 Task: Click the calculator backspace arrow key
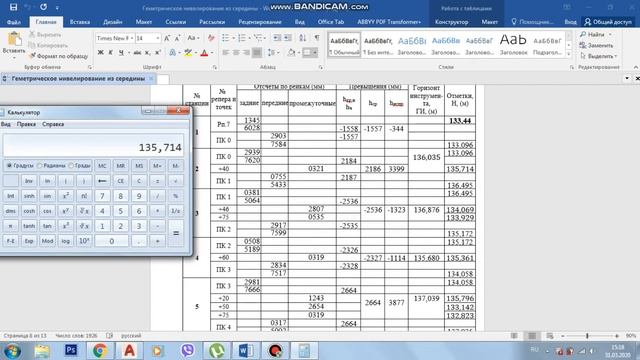coord(102,181)
